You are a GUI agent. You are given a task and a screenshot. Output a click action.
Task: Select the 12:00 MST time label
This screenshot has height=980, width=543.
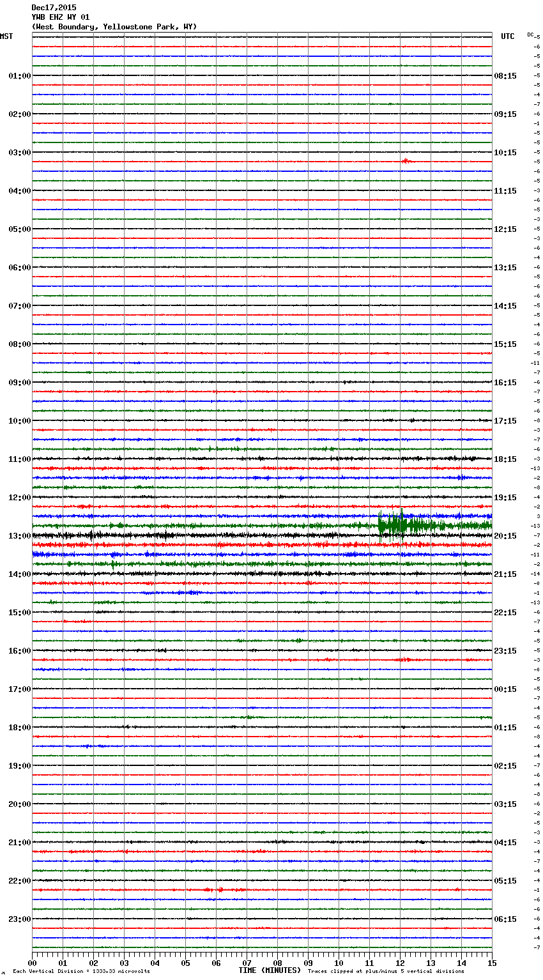(x=19, y=498)
